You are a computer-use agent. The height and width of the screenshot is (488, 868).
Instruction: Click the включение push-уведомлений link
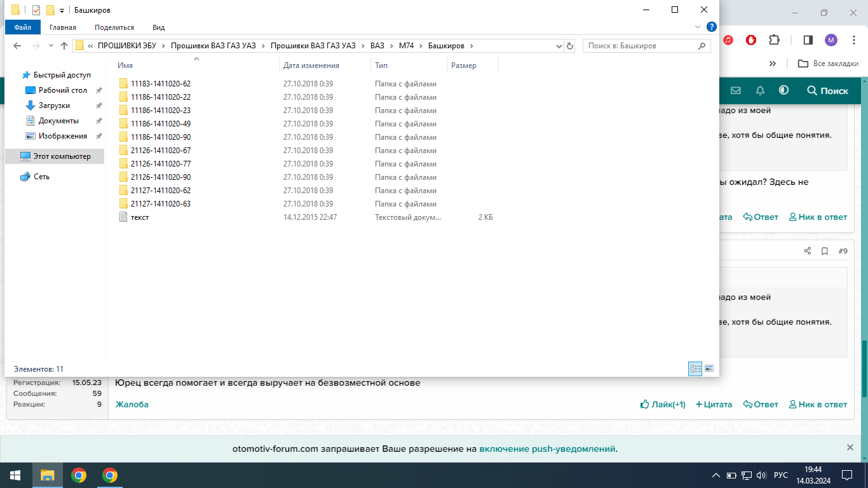pyautogui.click(x=546, y=449)
